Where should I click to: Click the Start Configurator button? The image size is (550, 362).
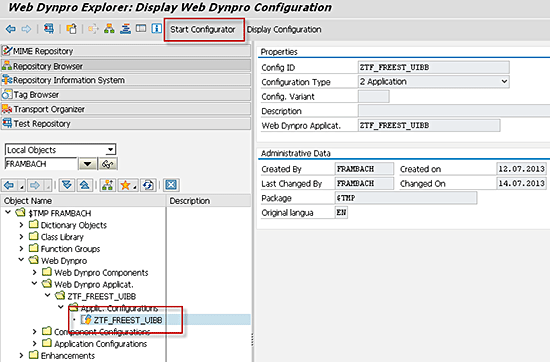coord(203,29)
